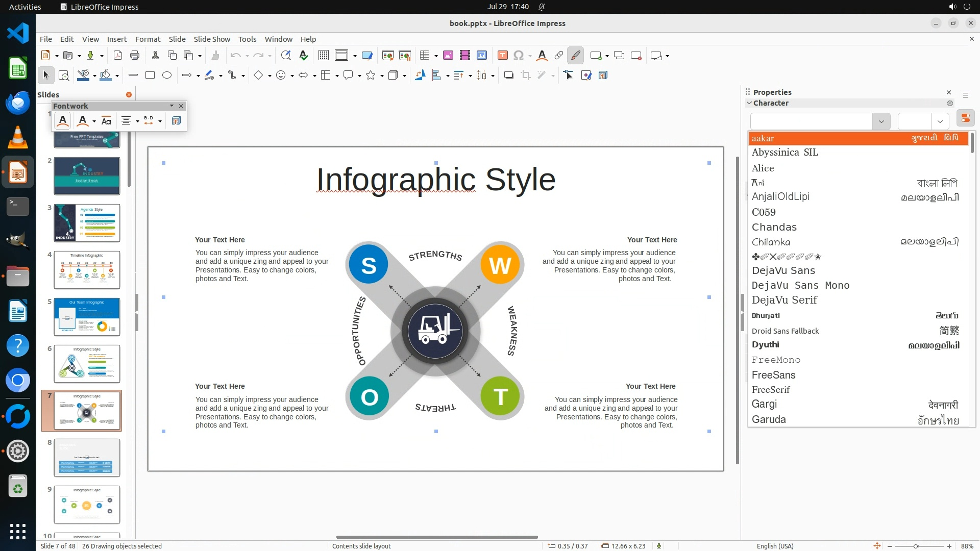The image size is (980, 551).
Task: Open the font size dropdown arrow
Action: tap(940, 121)
